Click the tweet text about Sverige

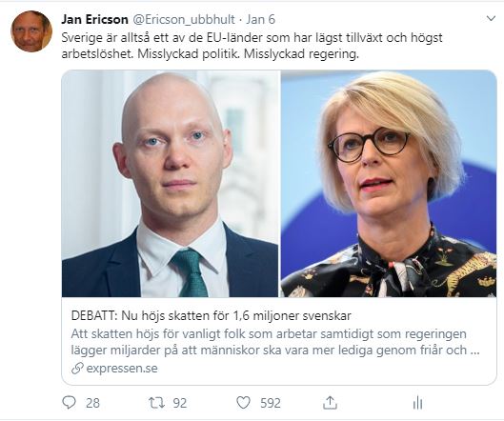point(252,46)
